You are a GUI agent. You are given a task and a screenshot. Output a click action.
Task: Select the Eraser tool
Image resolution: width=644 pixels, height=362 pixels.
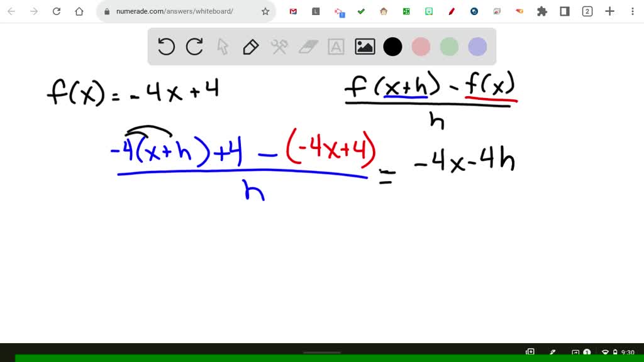308,46
